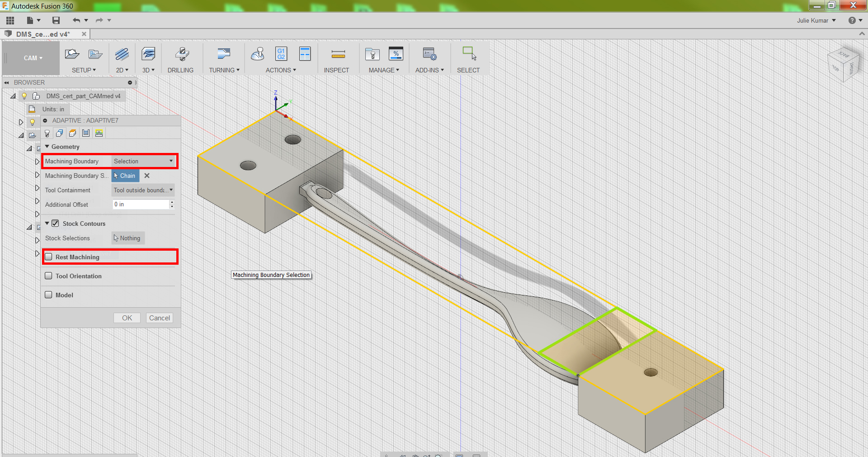
Task: Click the Cancel button
Action: 160,318
